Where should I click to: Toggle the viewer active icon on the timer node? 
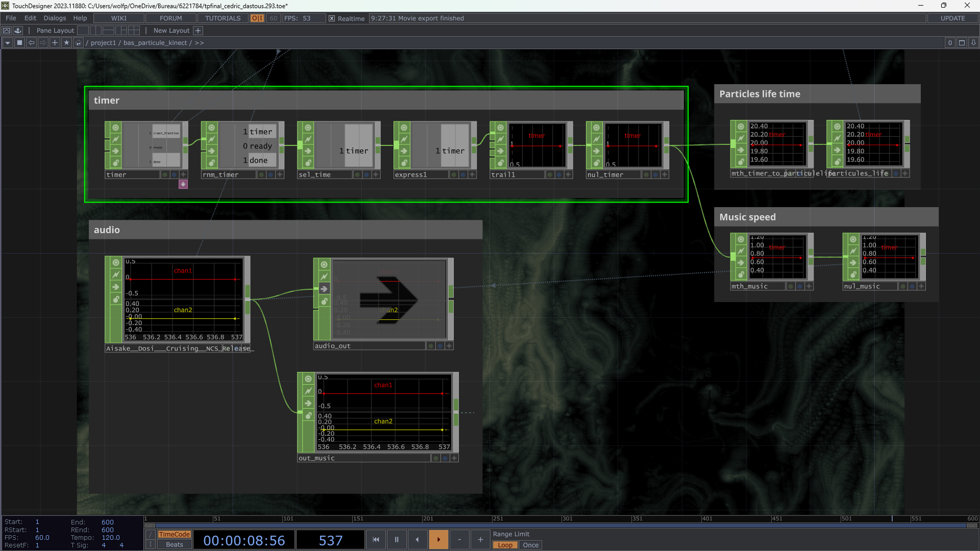pyautogui.click(x=116, y=128)
